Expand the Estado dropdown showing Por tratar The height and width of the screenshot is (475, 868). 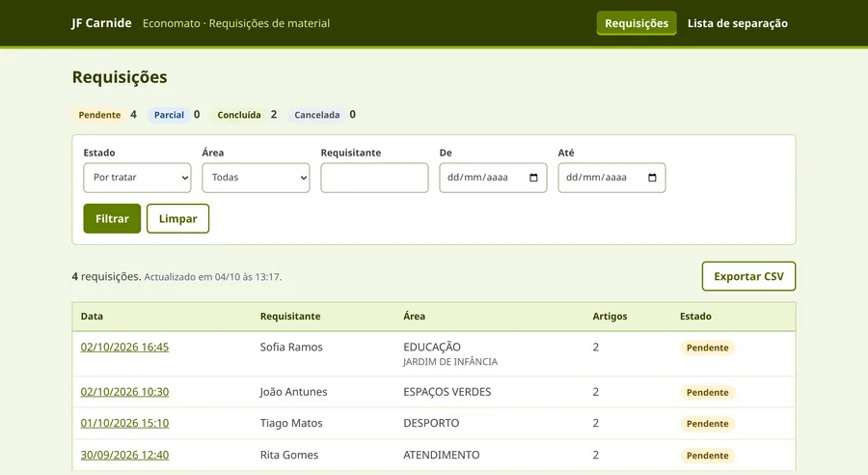[x=137, y=178]
